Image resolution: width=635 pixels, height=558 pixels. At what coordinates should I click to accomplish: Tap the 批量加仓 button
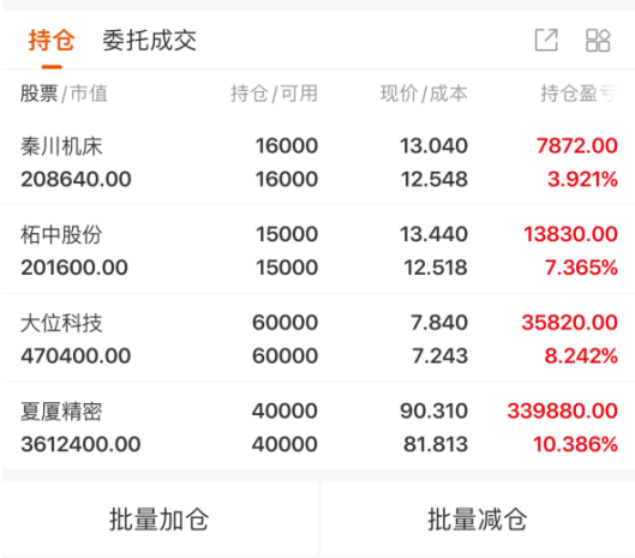159,520
